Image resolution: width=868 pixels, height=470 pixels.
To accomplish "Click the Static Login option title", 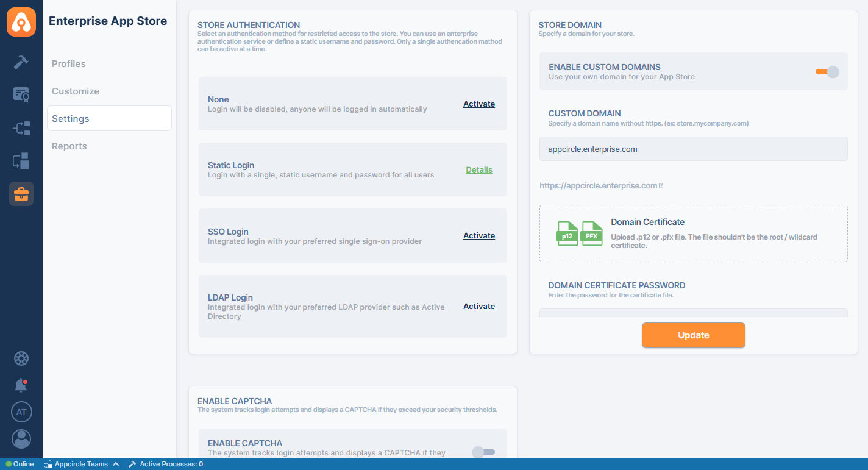I will 231,165.
